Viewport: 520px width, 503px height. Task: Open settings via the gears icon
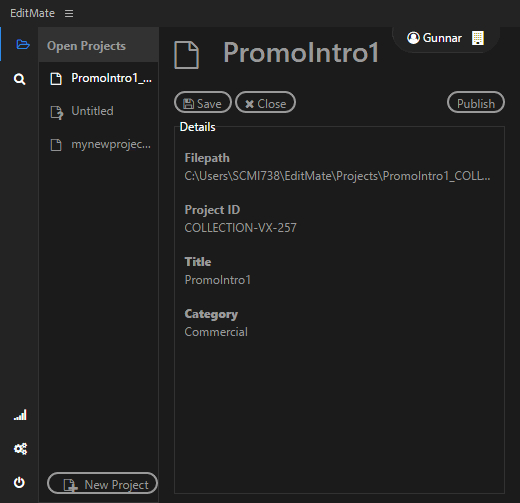[x=20, y=449]
